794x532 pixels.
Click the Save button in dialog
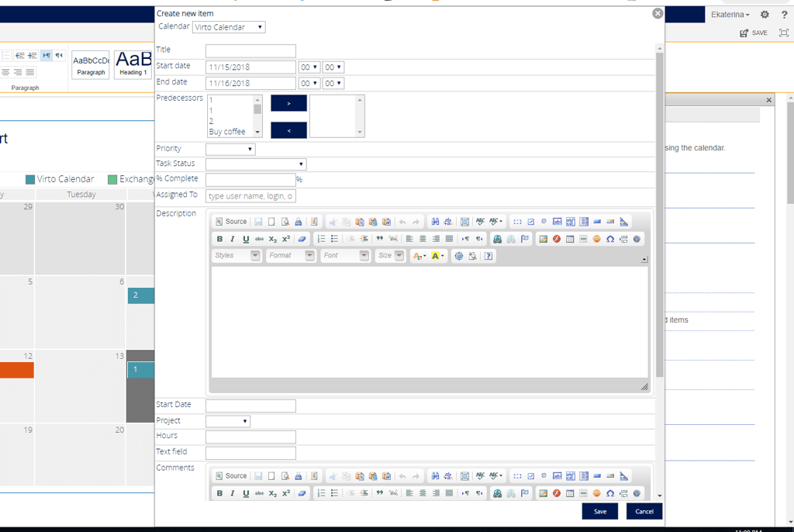(x=600, y=511)
